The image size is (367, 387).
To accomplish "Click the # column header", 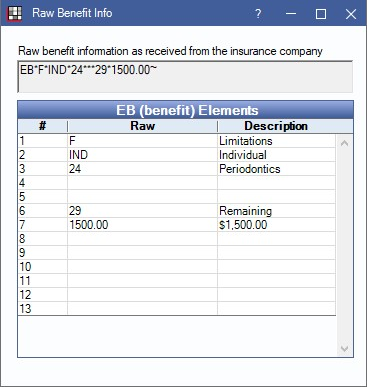I will tap(43, 126).
